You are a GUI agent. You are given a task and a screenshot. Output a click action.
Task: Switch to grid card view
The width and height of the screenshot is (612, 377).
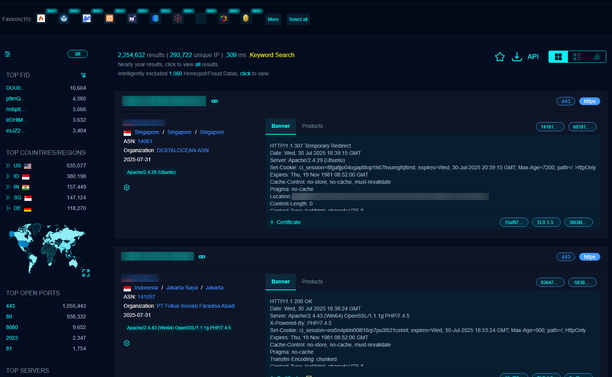point(558,57)
